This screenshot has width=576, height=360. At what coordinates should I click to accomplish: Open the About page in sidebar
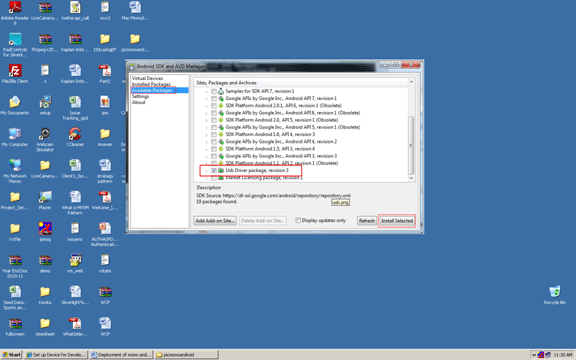tap(138, 102)
